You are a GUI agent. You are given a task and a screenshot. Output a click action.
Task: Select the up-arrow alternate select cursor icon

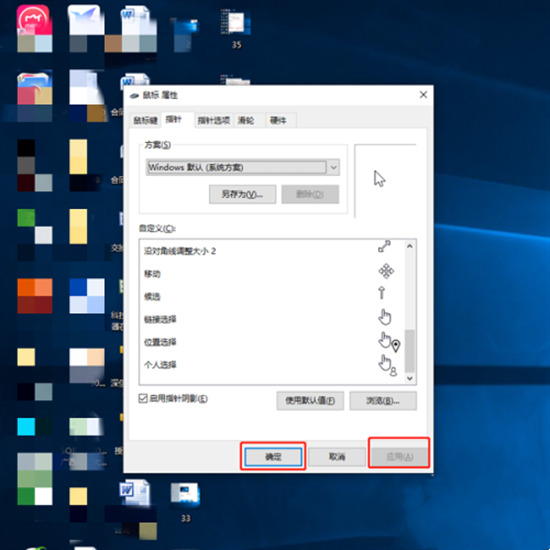click(x=382, y=293)
